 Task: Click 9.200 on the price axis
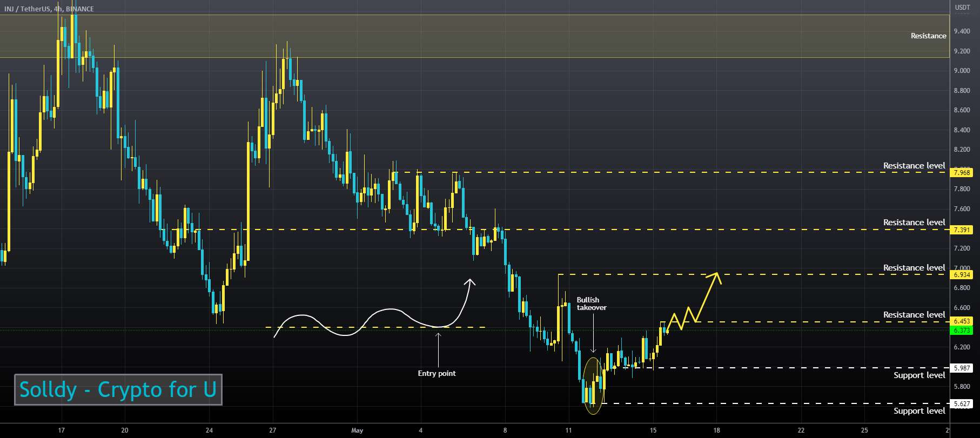(962, 51)
